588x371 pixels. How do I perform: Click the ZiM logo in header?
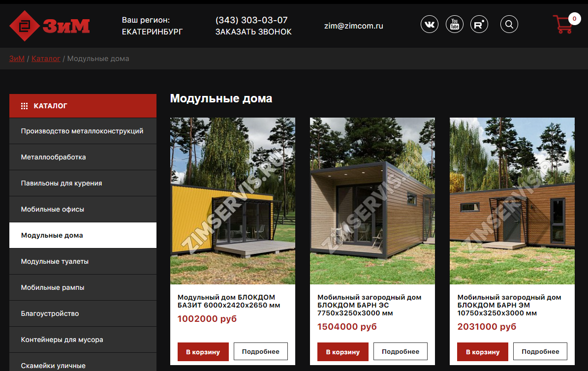(x=50, y=26)
